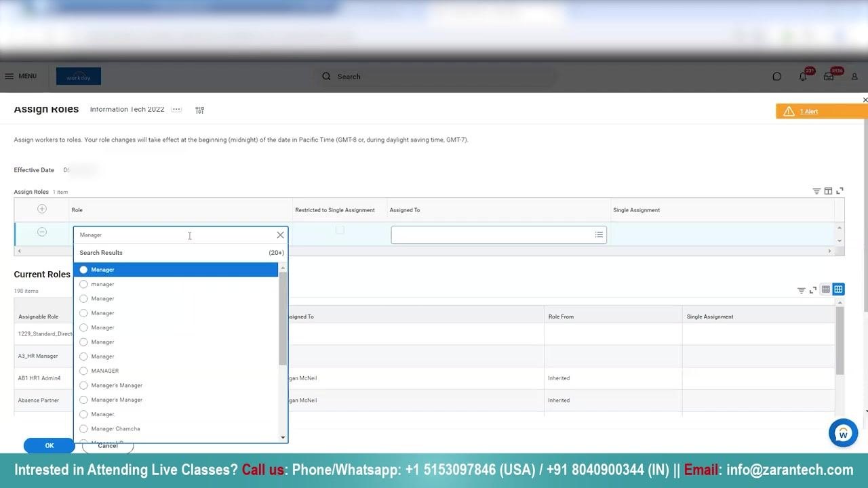
Task: Clear the Role field with the X
Action: click(280, 235)
